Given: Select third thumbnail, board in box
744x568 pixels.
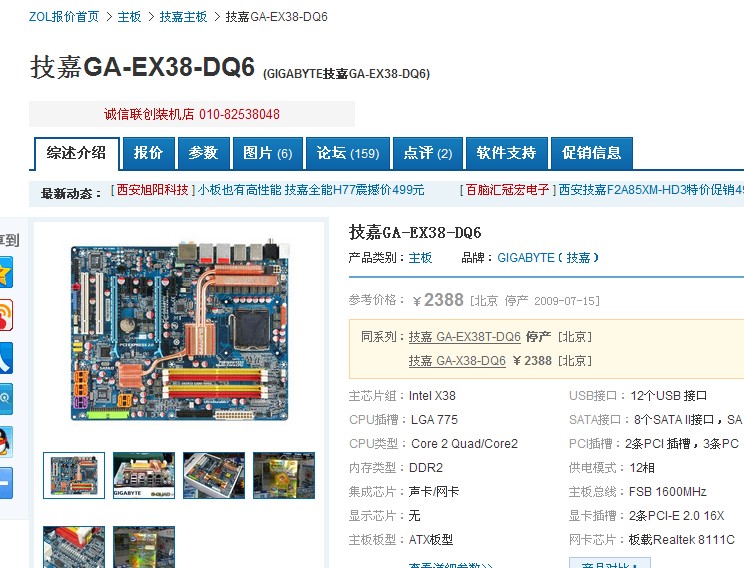Looking at the screenshot, I should click(214, 475).
